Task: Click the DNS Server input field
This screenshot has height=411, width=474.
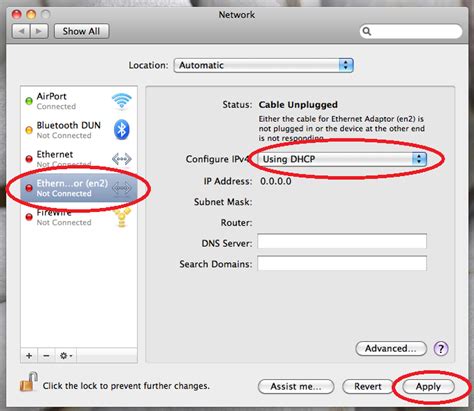Action: [342, 241]
